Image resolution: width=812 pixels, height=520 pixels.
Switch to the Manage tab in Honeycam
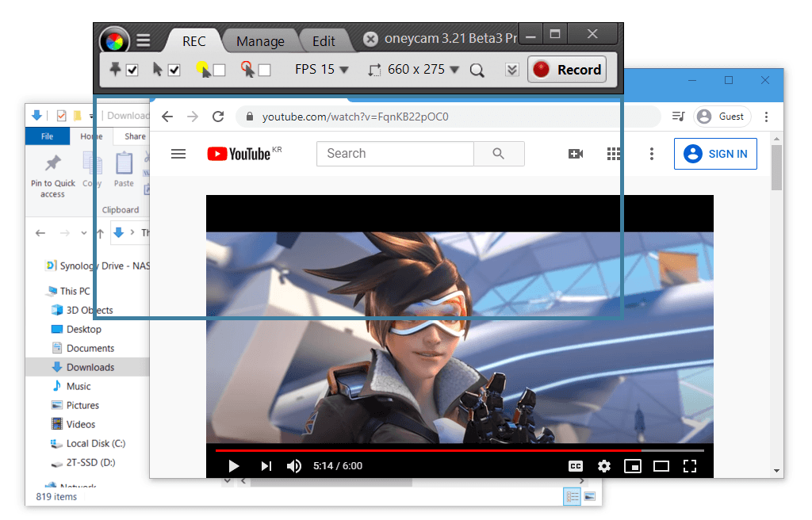click(260, 41)
